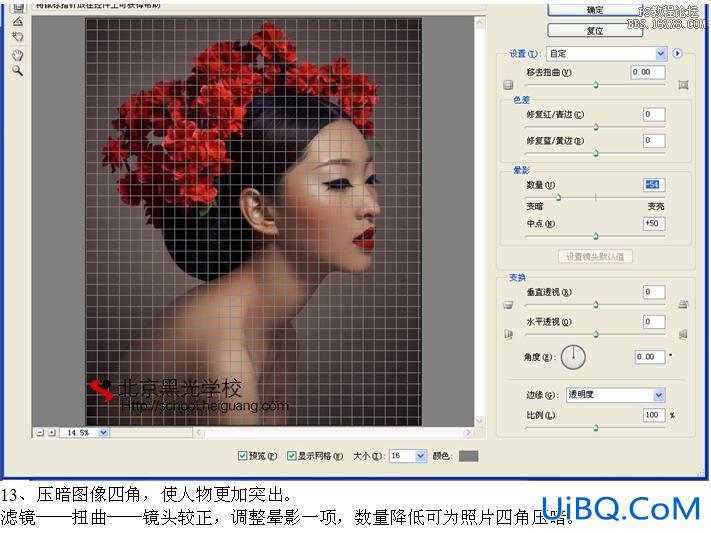Open the zoom percentage dropdown
The width and height of the screenshot is (711, 533).
[x=85, y=433]
